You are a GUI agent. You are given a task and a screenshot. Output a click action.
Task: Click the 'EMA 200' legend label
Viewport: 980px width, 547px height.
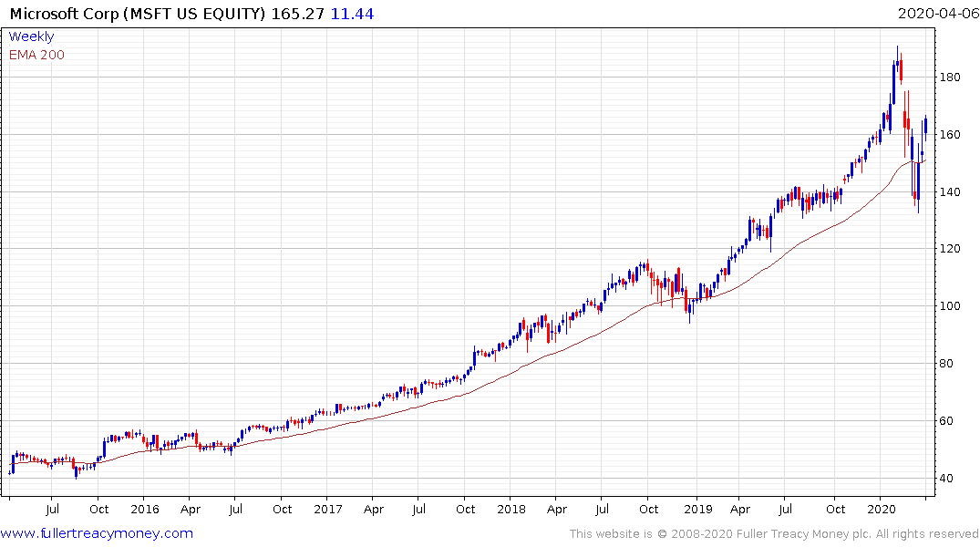(36, 55)
